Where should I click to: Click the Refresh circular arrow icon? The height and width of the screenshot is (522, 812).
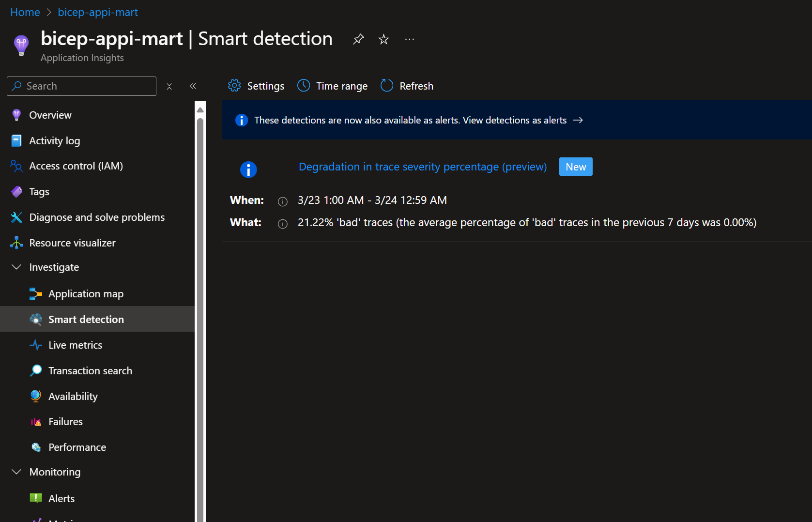[x=387, y=86]
